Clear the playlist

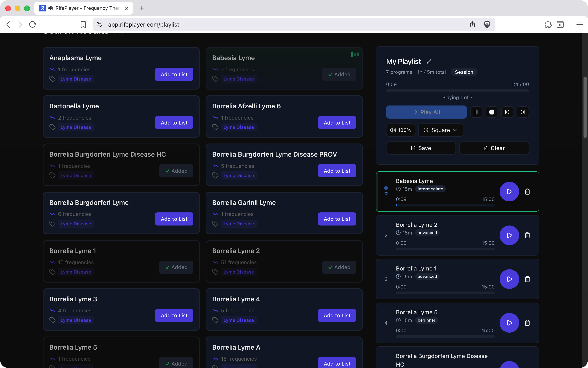(494, 148)
